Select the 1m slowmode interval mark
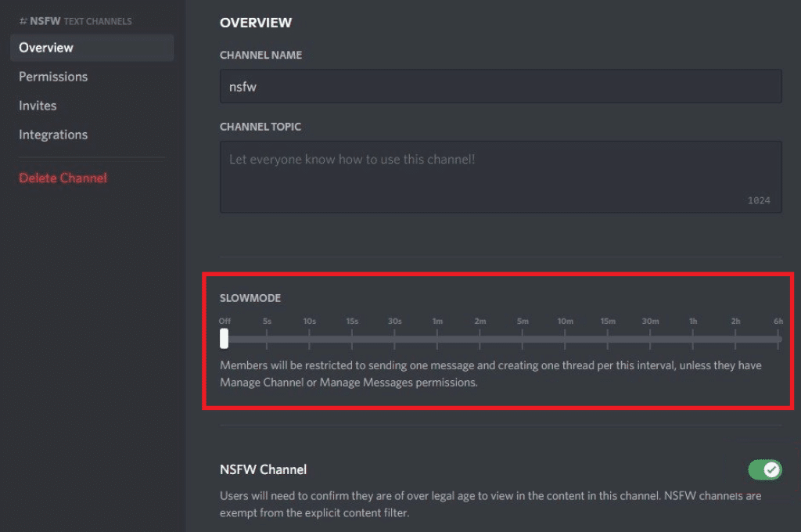Viewport: 801px width, 532px height. coord(436,339)
